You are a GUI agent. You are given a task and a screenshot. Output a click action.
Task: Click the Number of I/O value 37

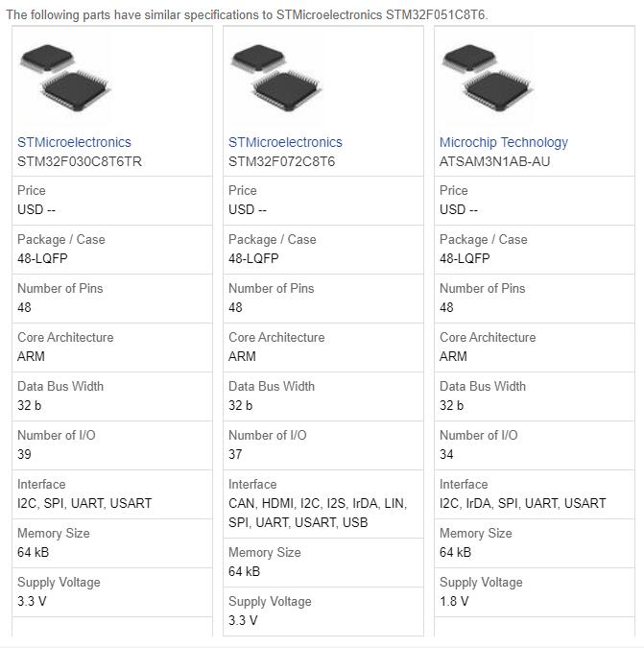(x=236, y=454)
